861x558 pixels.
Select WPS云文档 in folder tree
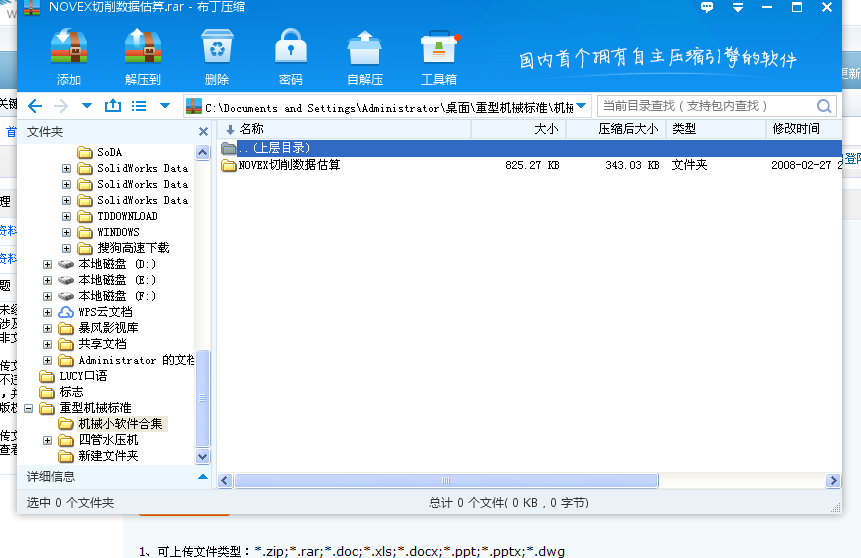tap(105, 312)
